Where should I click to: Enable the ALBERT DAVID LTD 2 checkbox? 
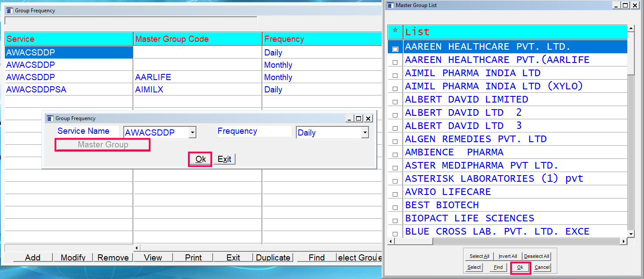point(395,115)
